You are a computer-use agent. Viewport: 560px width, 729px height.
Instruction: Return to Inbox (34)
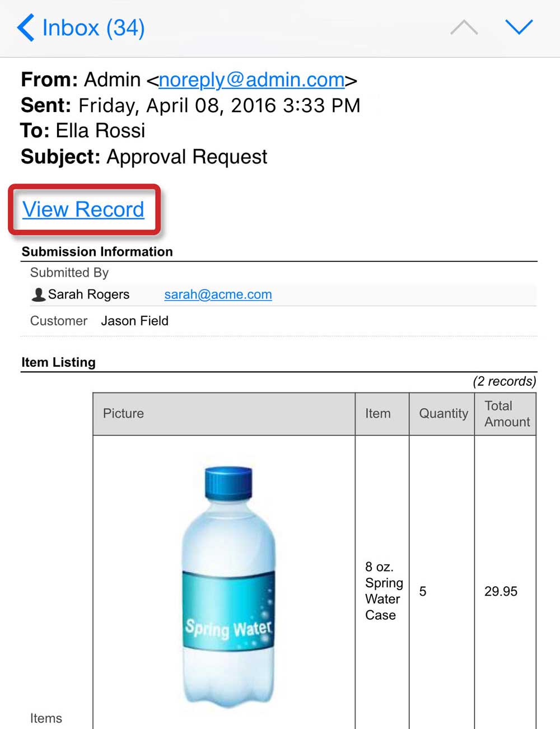(x=93, y=27)
